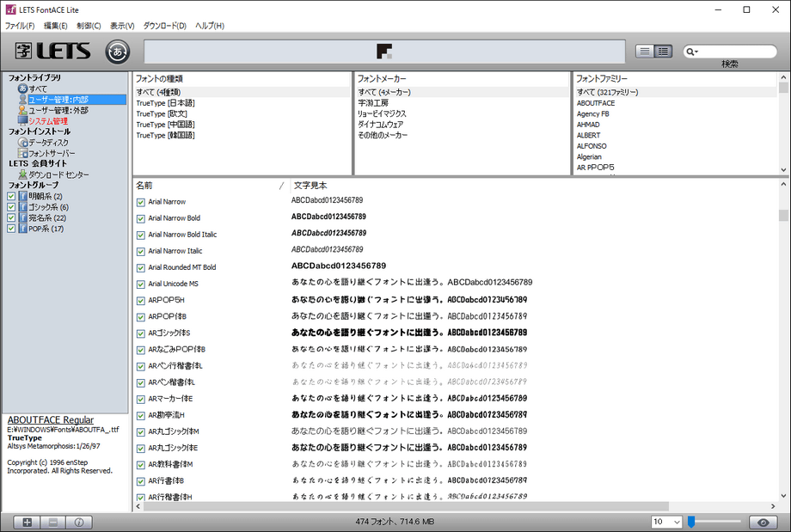This screenshot has width=791, height=532.
Task: Open font size dropdown showing 10
Action: [666, 522]
